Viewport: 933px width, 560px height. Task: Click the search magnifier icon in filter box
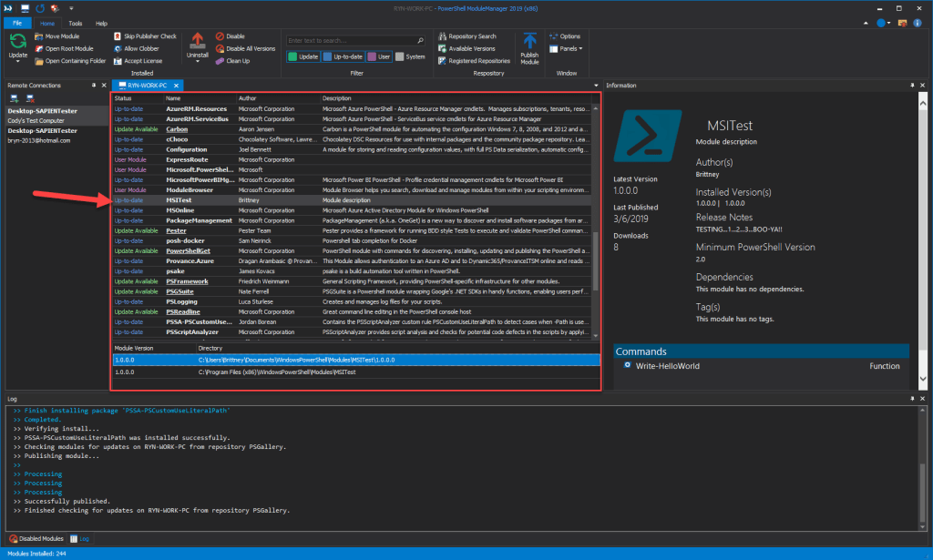point(420,40)
